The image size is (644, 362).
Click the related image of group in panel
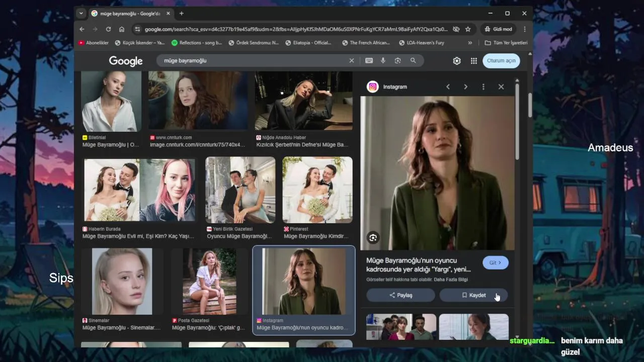pos(401,327)
